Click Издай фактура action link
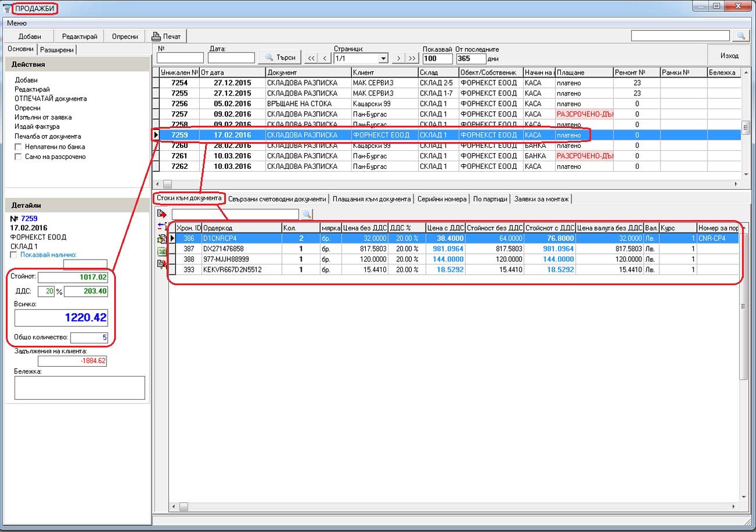The height and width of the screenshot is (532, 756). 37,126
